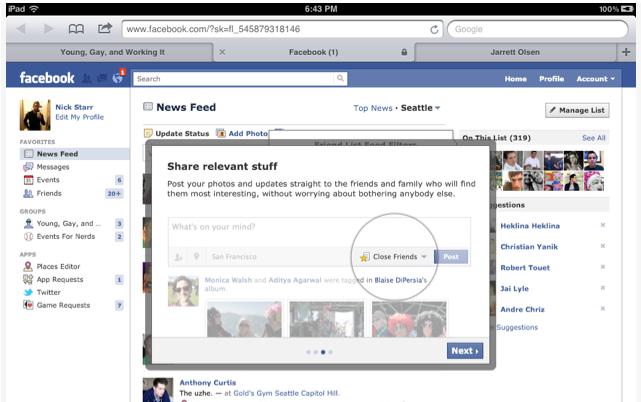The width and height of the screenshot is (641, 402).
Task: Open the messages icon in Facebook header
Action: click(102, 78)
